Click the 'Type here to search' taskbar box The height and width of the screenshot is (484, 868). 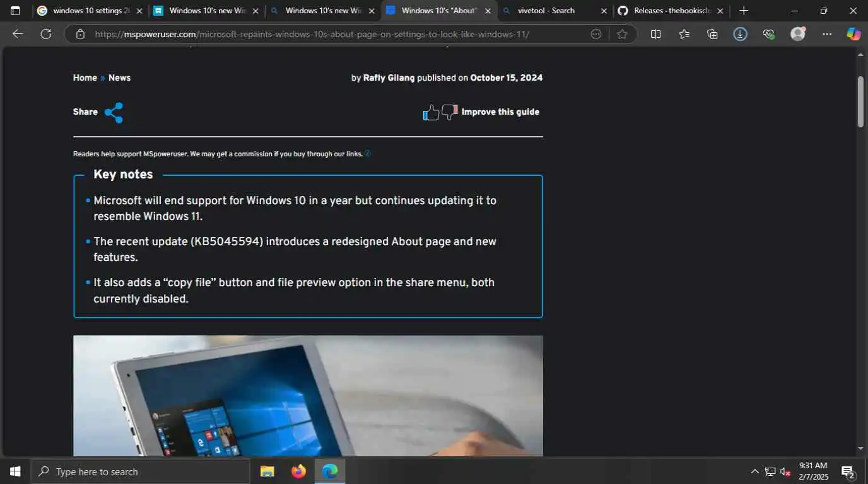(141, 471)
